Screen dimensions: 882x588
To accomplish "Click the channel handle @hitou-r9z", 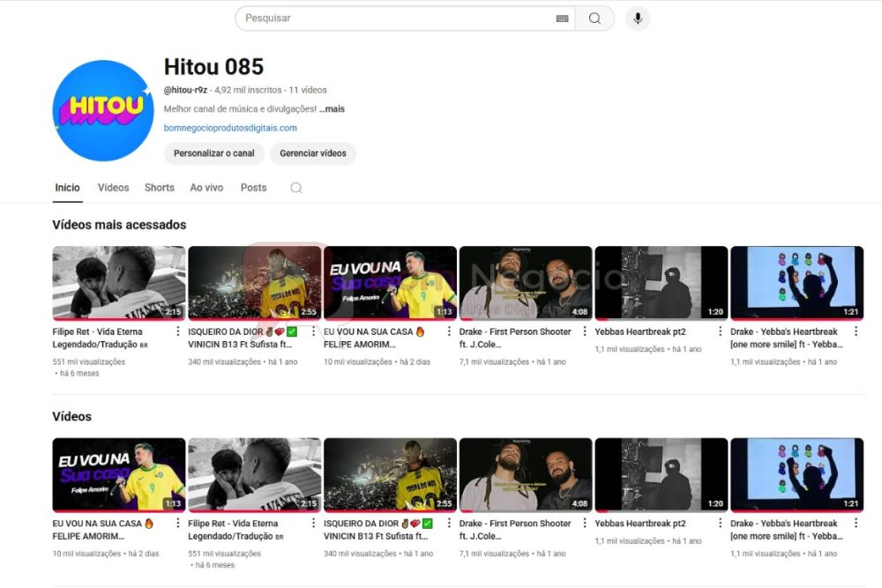I will (x=185, y=90).
